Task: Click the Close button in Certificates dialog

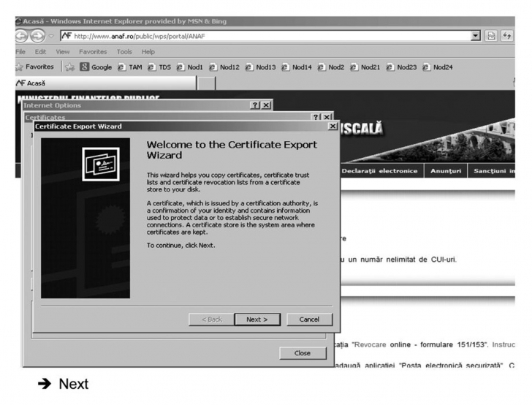Action: (x=302, y=353)
